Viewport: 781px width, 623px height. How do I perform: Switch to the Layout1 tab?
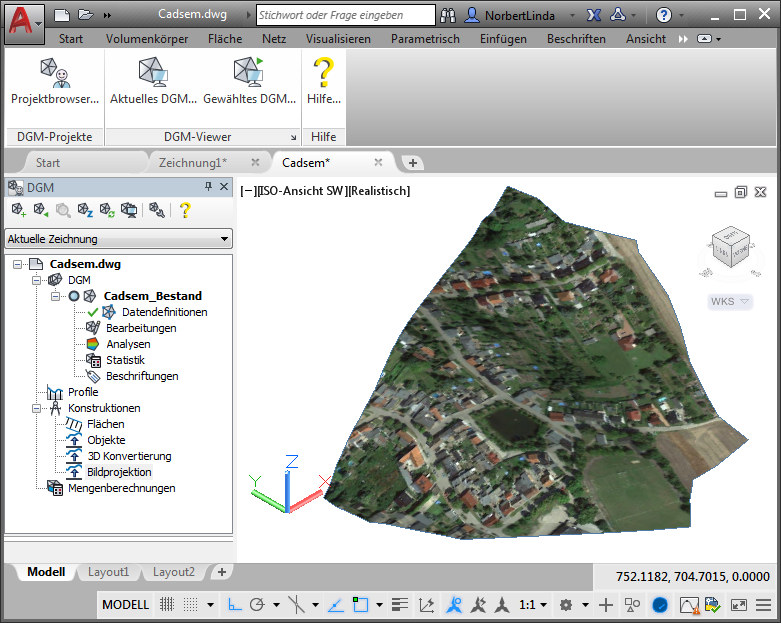[109, 572]
